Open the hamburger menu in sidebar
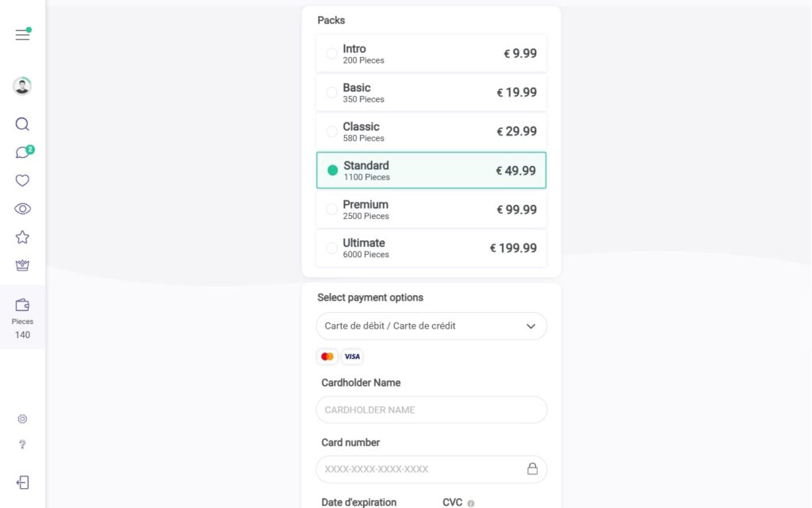This screenshot has height=508, width=812. pos(22,35)
